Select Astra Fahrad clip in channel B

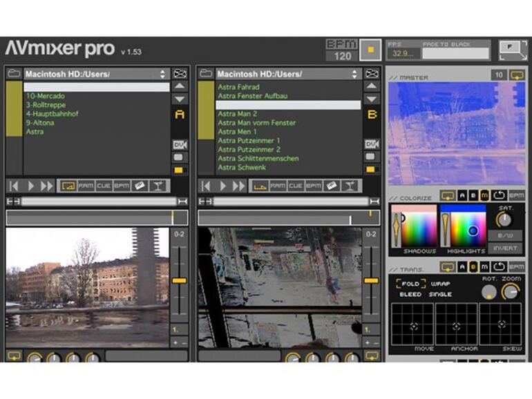pos(238,87)
